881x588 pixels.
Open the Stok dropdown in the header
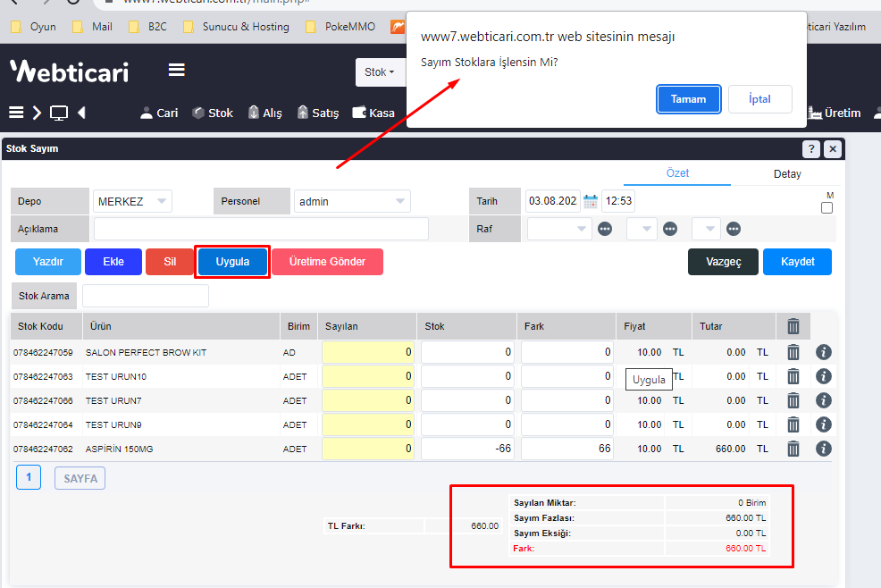(380, 72)
